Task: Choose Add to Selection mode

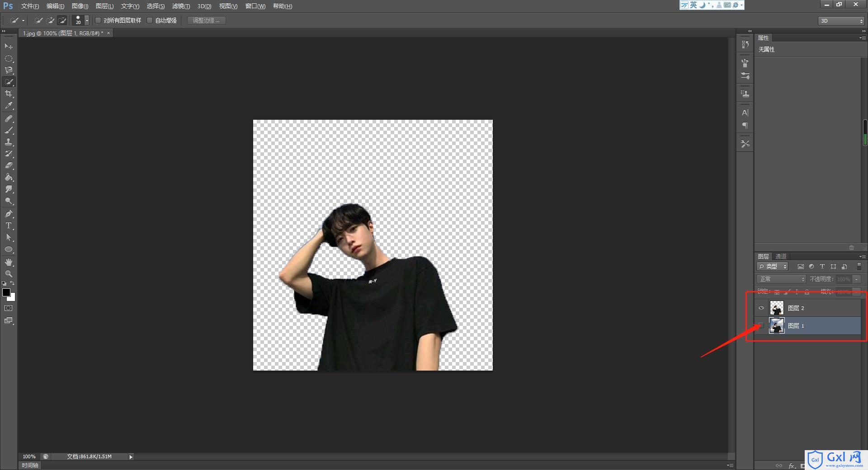Action: click(x=51, y=20)
